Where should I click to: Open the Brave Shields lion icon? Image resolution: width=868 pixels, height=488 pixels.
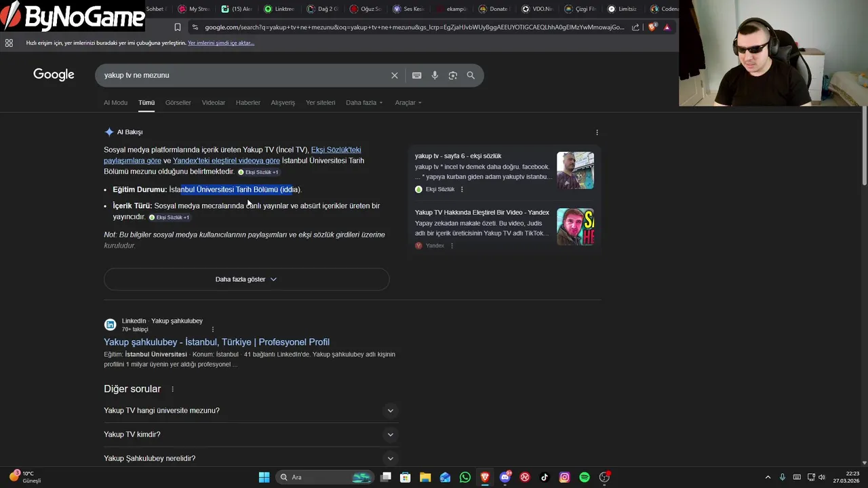coord(652,27)
